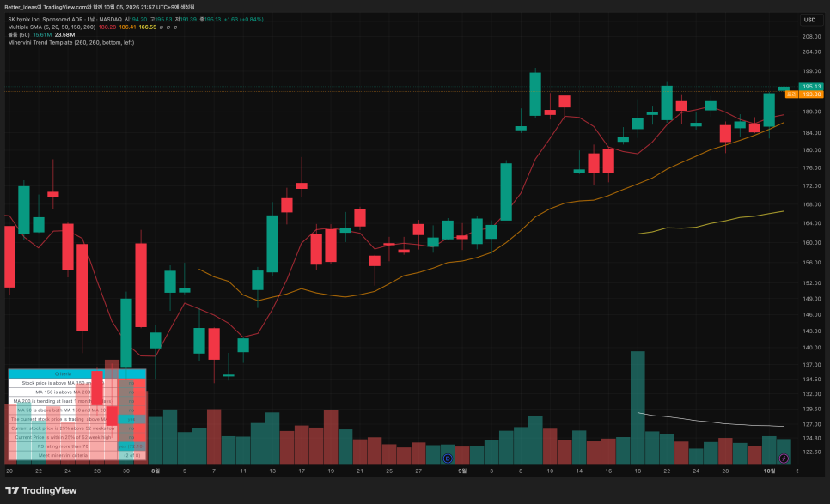Click the 9월 month label on time axis
The image size is (830, 504).
tap(462, 471)
